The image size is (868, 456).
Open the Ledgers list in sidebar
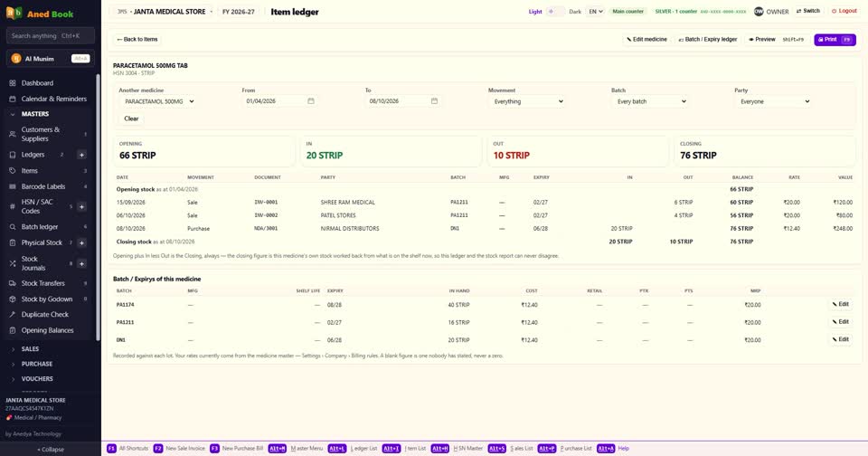pos(33,155)
